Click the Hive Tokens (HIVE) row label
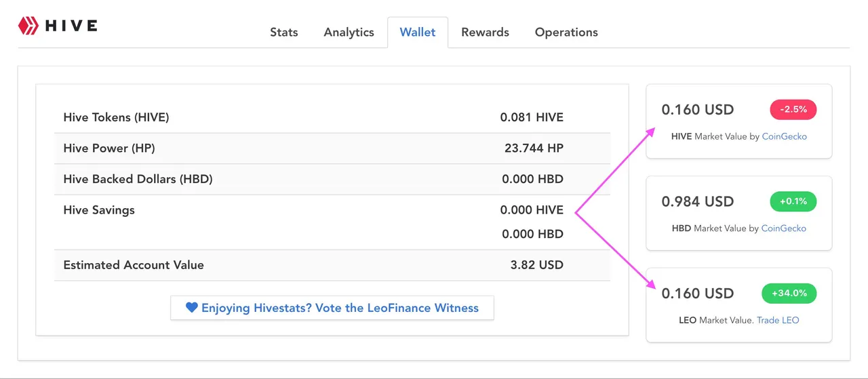Viewport: 868px width, 379px height. 116,117
